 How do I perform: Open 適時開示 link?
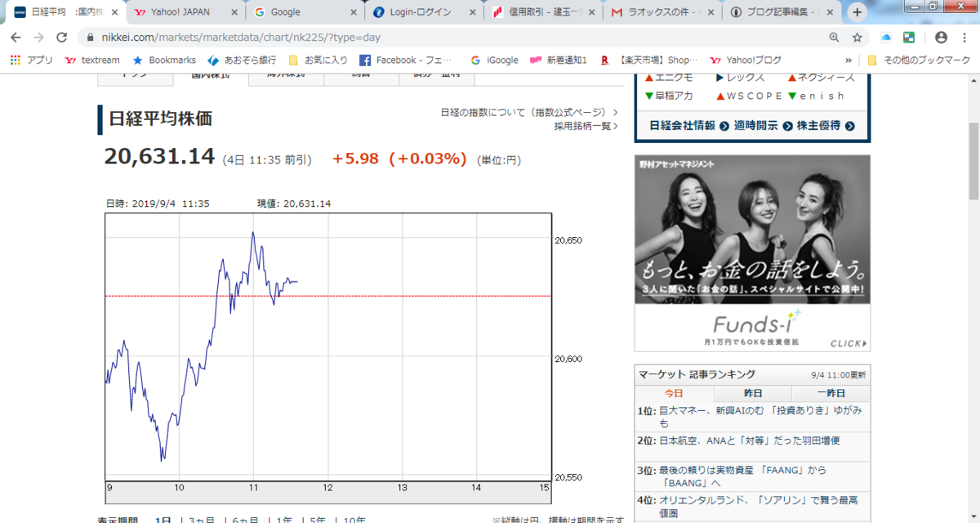[x=763, y=126]
